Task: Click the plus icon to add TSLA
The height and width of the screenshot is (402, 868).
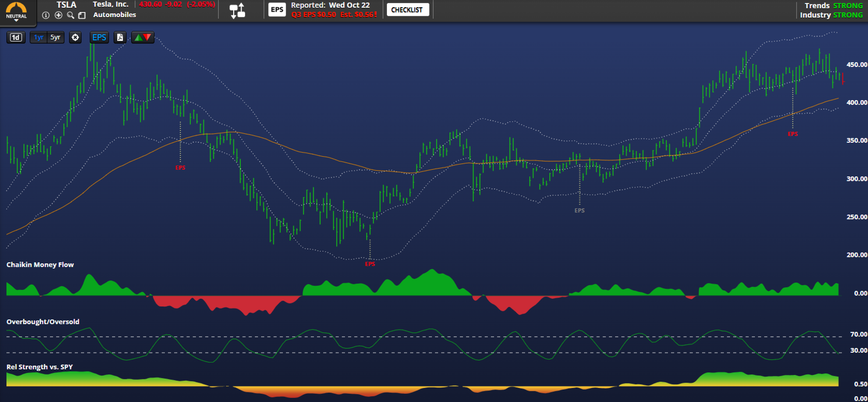Action: [58, 15]
